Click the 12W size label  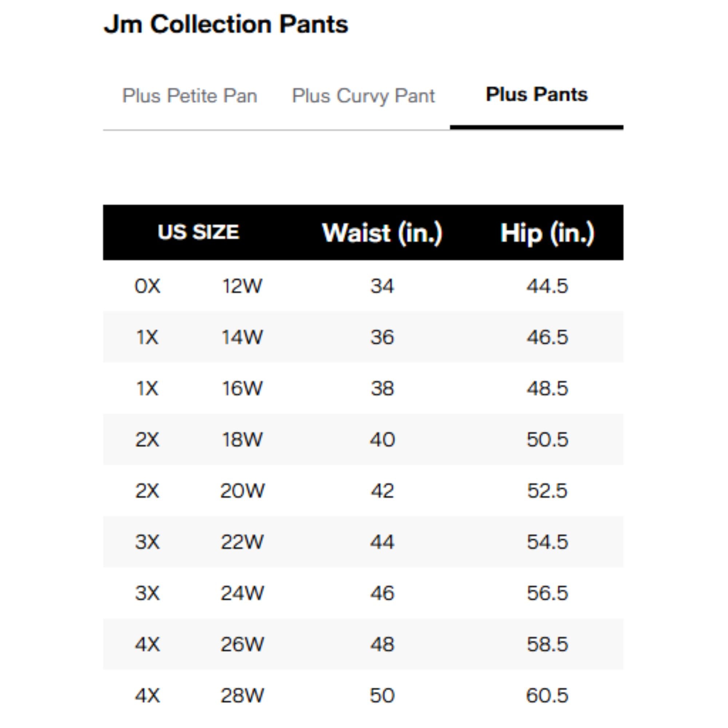243,286
